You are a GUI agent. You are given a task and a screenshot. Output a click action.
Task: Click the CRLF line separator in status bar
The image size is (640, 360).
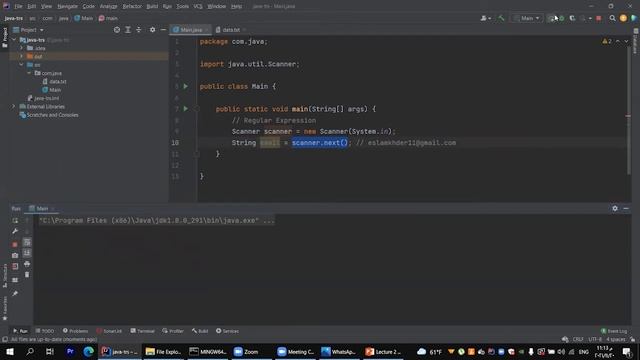578,340
